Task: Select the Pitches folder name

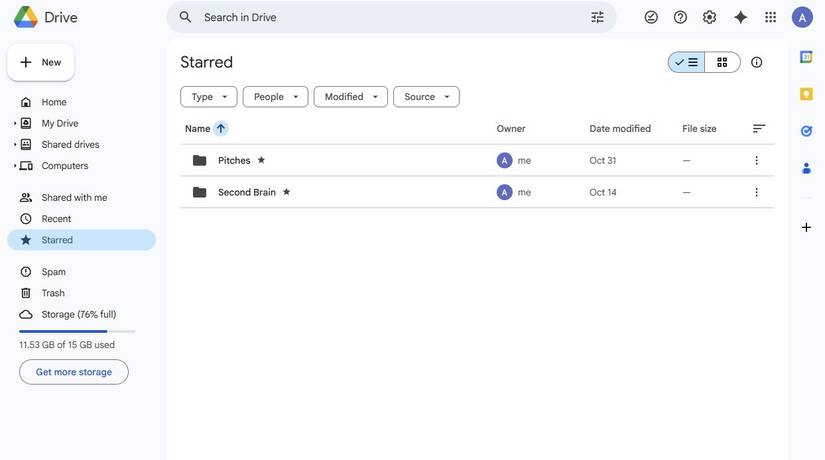Action: click(234, 161)
